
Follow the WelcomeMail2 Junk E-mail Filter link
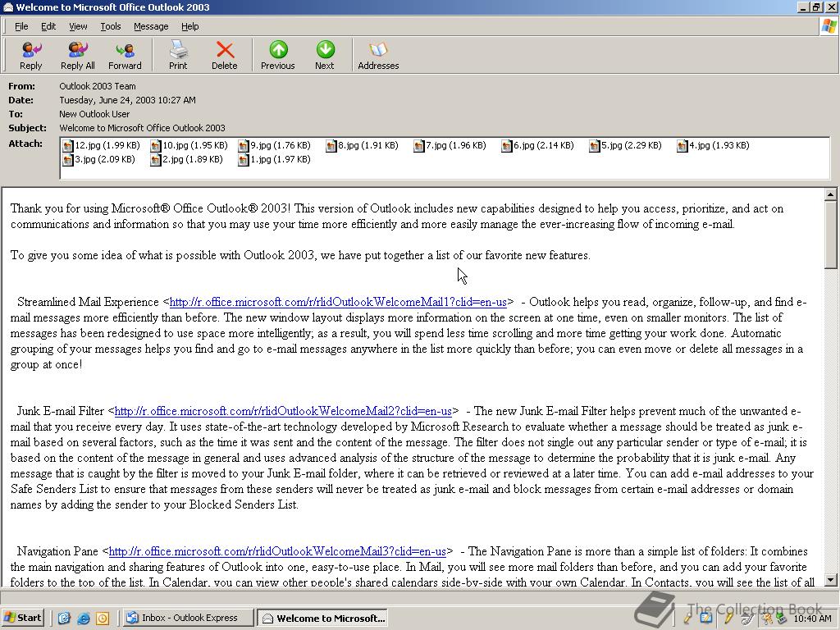pos(283,412)
